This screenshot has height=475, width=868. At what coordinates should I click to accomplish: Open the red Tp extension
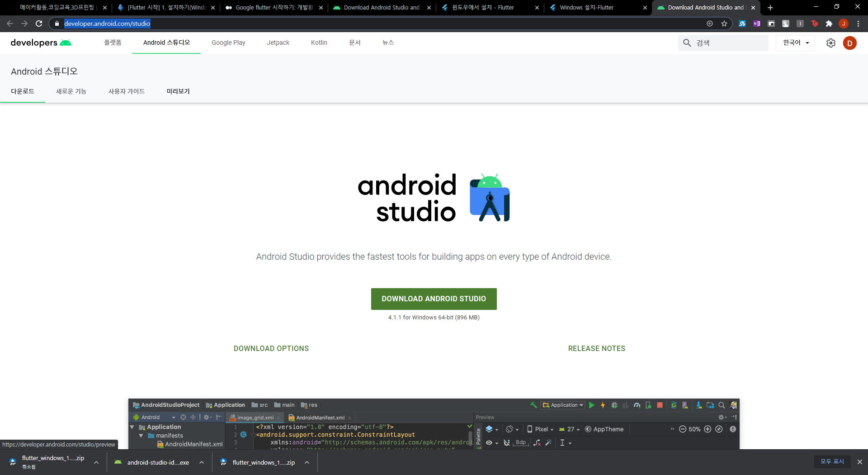click(x=815, y=24)
